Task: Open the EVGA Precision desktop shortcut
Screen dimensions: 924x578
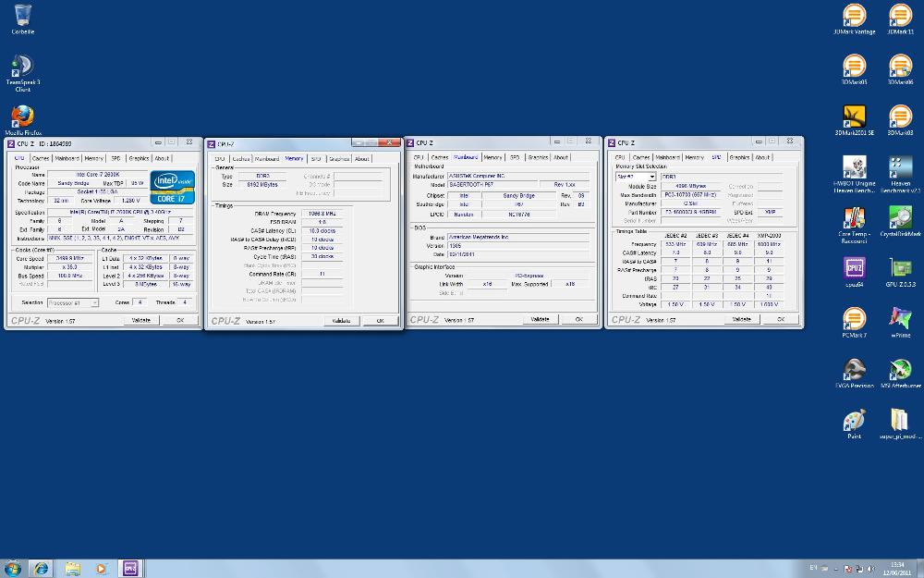Action: 854,374
